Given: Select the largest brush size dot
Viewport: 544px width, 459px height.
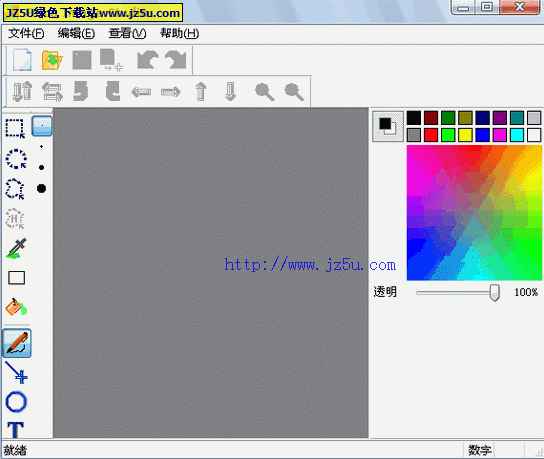Looking at the screenshot, I should click(x=41, y=188).
